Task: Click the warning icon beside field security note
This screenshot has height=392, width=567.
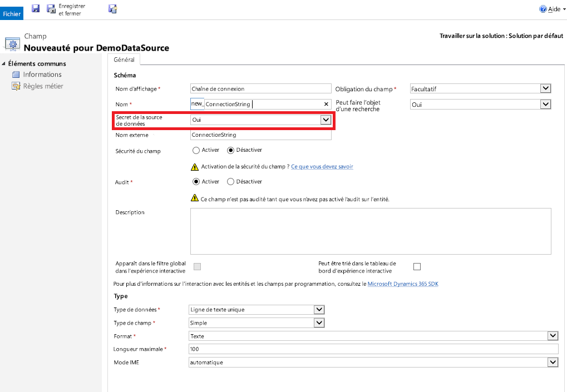Action: 195,167
